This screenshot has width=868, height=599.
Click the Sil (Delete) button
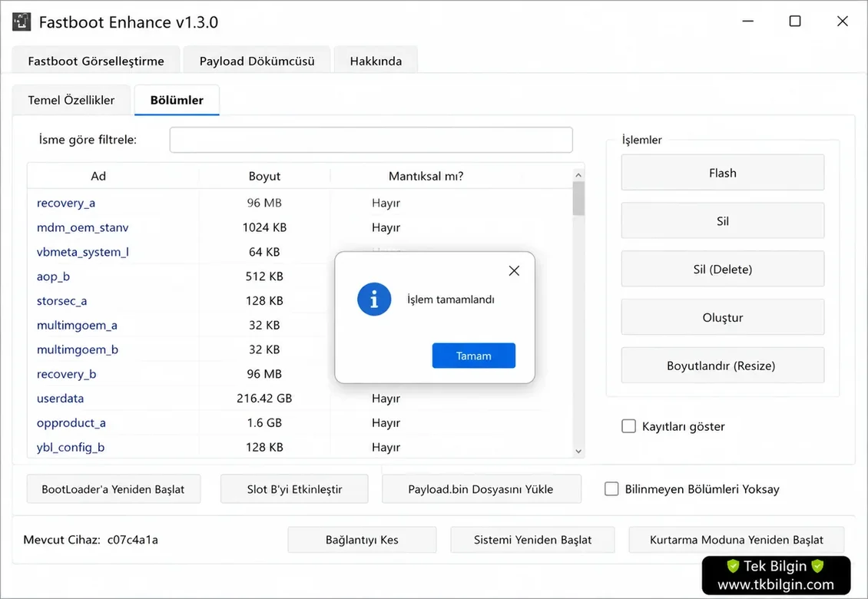pos(722,269)
